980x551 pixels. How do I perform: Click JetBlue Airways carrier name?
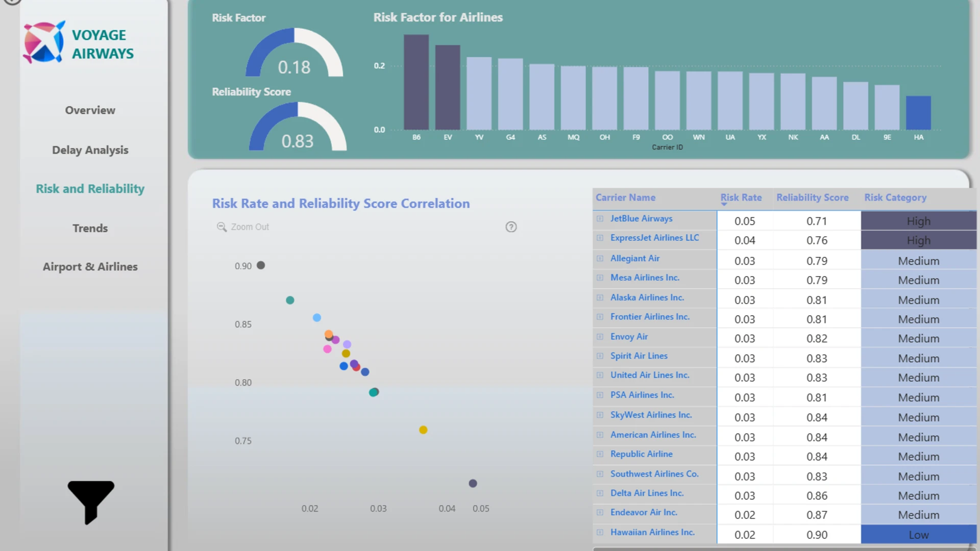click(x=642, y=219)
